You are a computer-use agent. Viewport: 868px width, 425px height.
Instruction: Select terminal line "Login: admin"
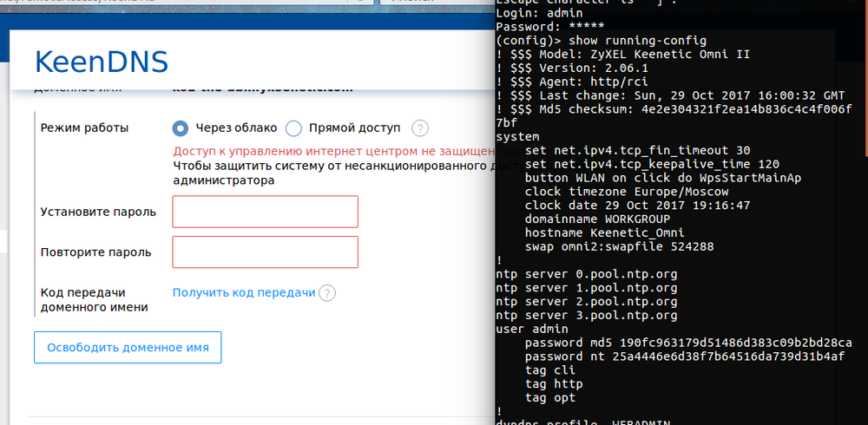tap(539, 13)
